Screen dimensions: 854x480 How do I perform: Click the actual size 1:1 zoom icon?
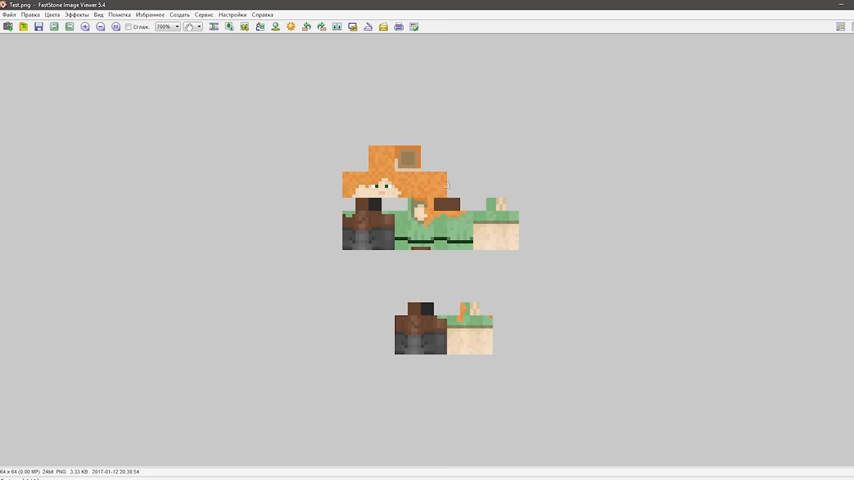[x=116, y=27]
